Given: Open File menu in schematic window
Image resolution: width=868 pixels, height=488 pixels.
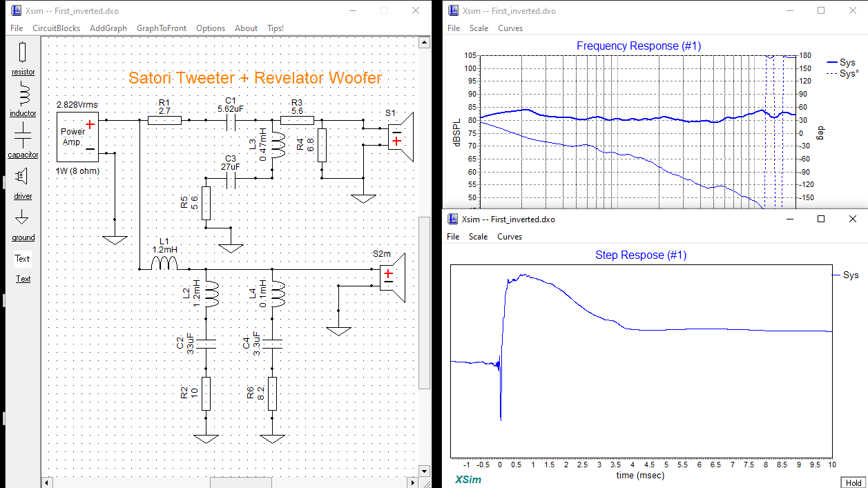Looking at the screenshot, I should (x=17, y=28).
